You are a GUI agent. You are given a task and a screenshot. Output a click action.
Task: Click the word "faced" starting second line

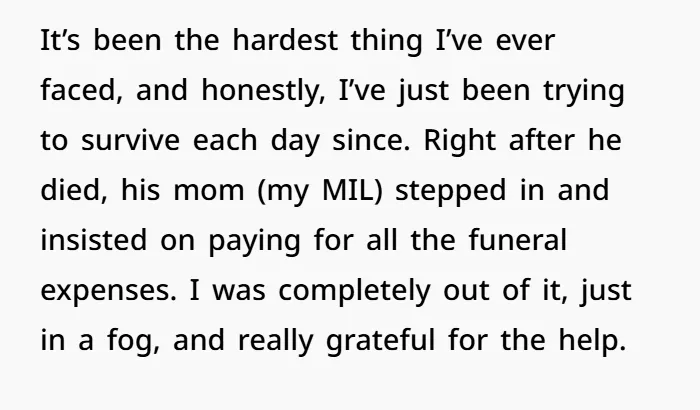coord(78,90)
